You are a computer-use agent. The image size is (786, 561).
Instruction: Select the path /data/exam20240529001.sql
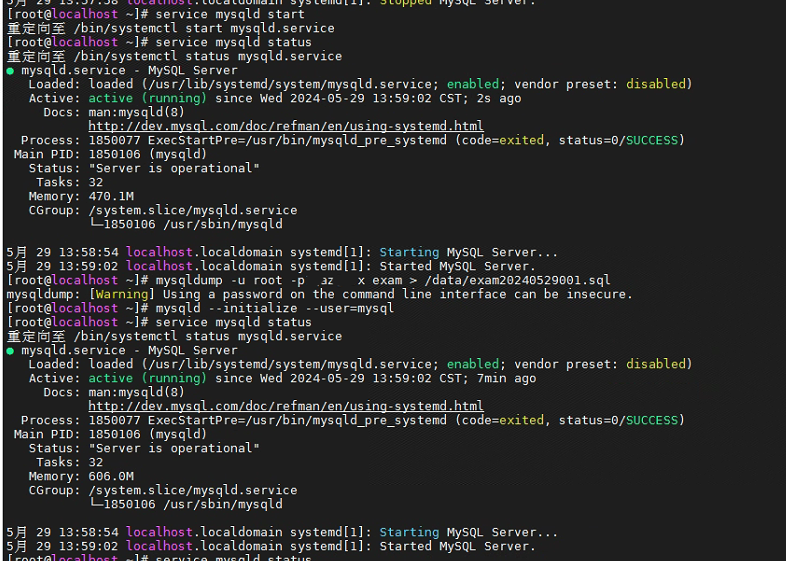pos(517,280)
